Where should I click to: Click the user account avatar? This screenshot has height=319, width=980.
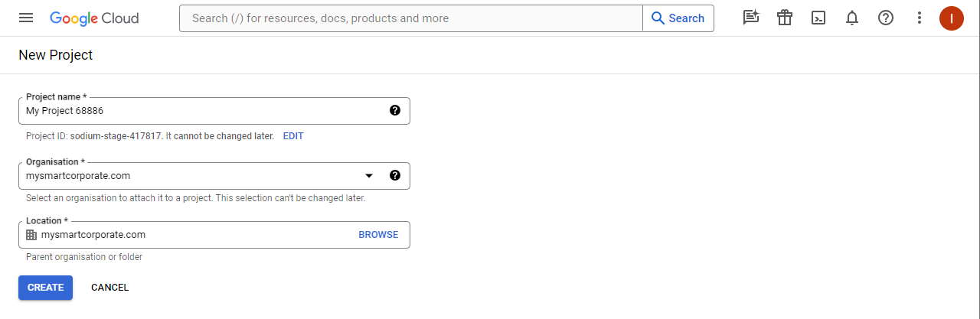pyautogui.click(x=951, y=18)
